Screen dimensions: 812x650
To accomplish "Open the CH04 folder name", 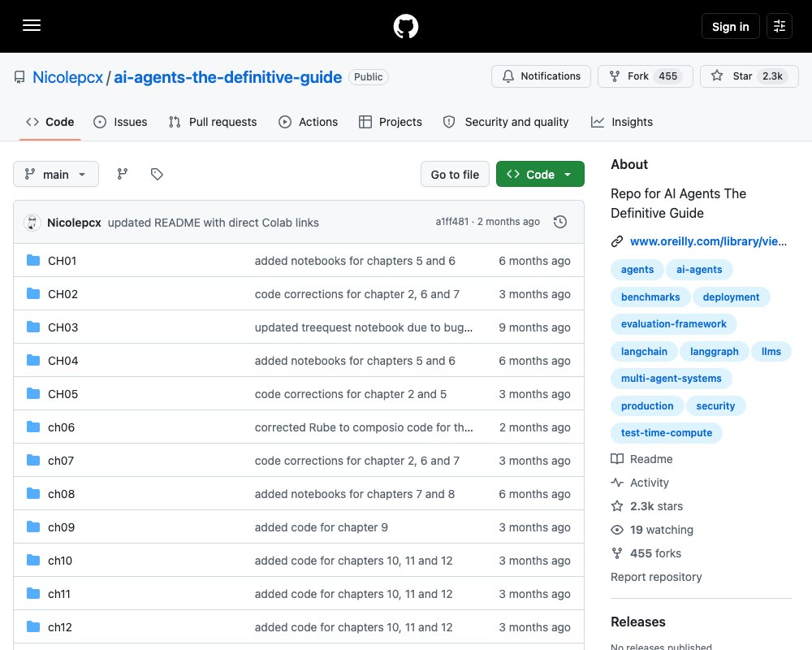I will 63,361.
